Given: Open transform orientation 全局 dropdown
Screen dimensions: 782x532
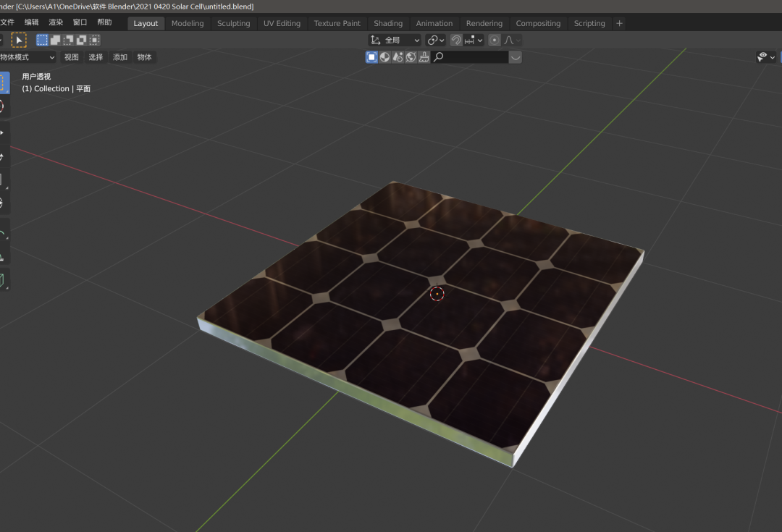Looking at the screenshot, I should 395,40.
